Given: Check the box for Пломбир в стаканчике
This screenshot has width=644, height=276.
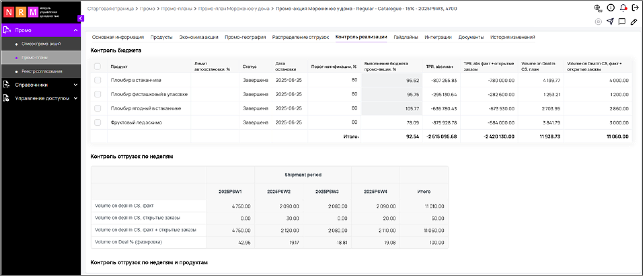Looking at the screenshot, I should (98, 80).
